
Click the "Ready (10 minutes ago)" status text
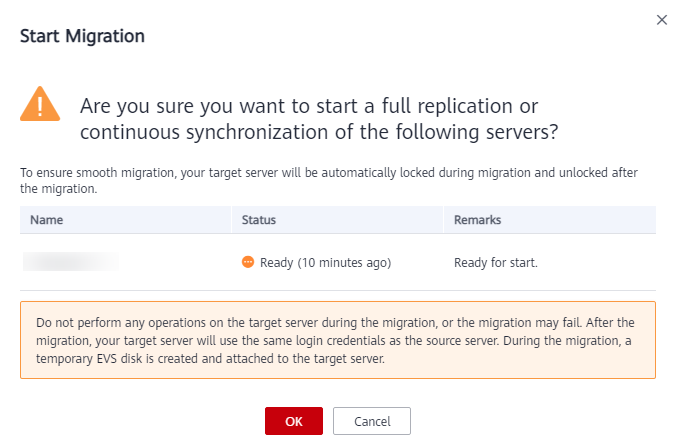[325, 263]
